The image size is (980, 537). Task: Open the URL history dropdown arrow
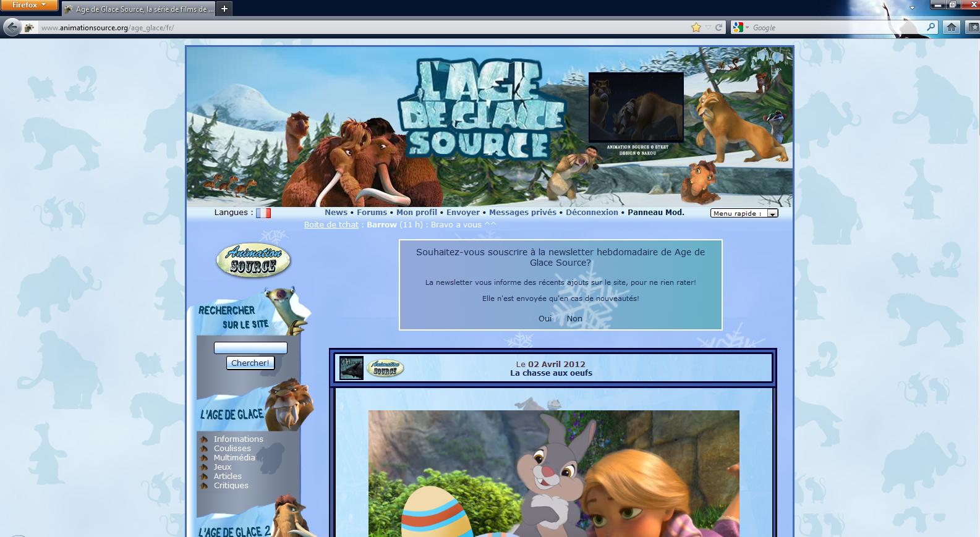coord(709,27)
